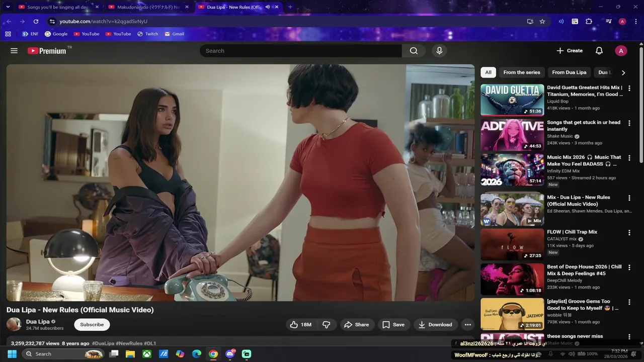The image size is (644, 362).
Task: Open the Google bookmark
Action: [56, 34]
